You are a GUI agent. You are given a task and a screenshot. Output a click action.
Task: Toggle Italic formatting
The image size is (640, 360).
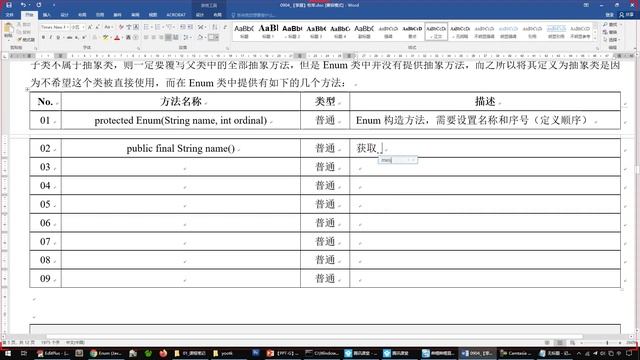[51, 38]
